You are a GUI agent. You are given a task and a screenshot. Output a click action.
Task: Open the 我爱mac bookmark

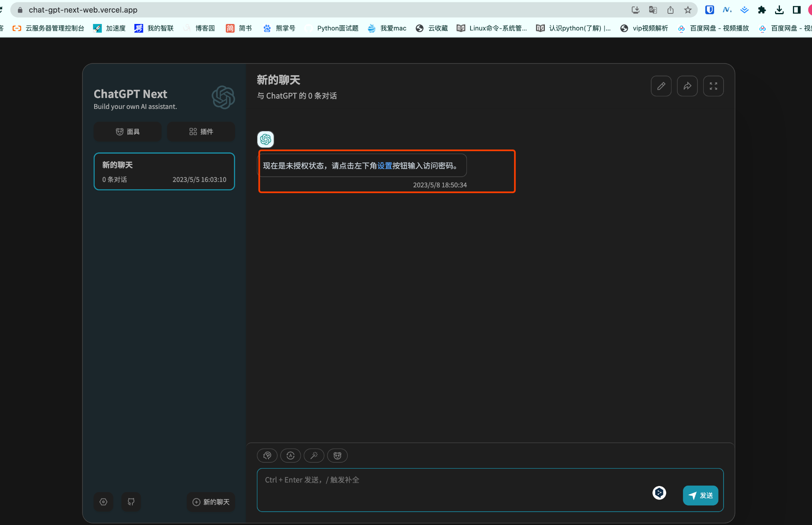click(387, 28)
